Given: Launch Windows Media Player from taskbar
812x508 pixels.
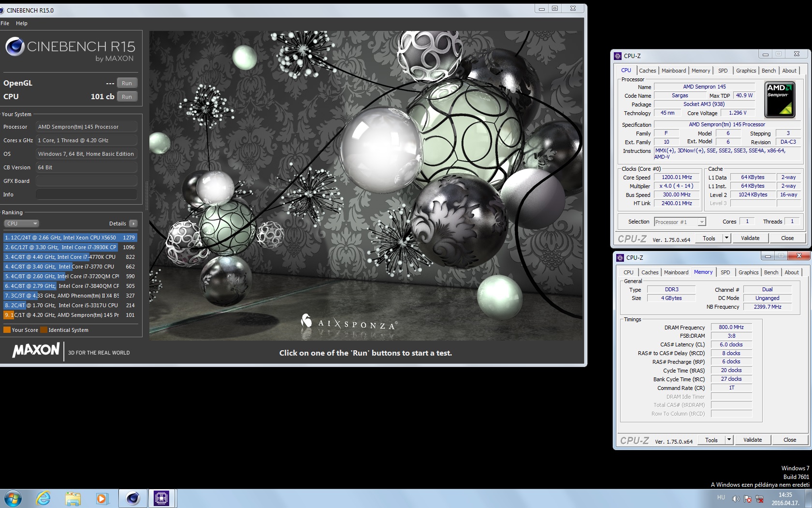Looking at the screenshot, I should (102, 498).
